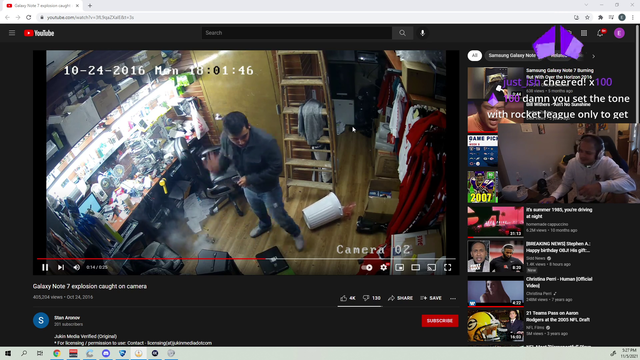Enable miniplayer mode
This screenshot has width=640, height=360.
pos(400,267)
